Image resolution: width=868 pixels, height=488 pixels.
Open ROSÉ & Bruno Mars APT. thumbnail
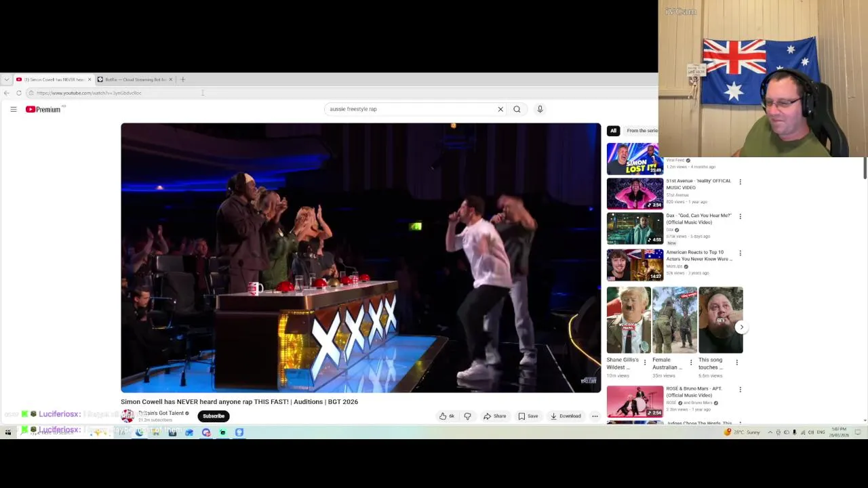[x=635, y=401]
